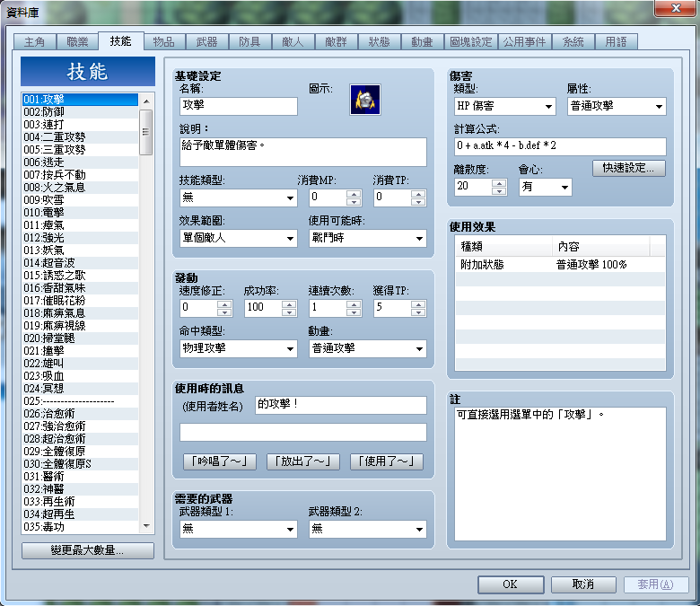Select the 附加狀態 effect row
The image size is (700, 606).
[x=560, y=265]
